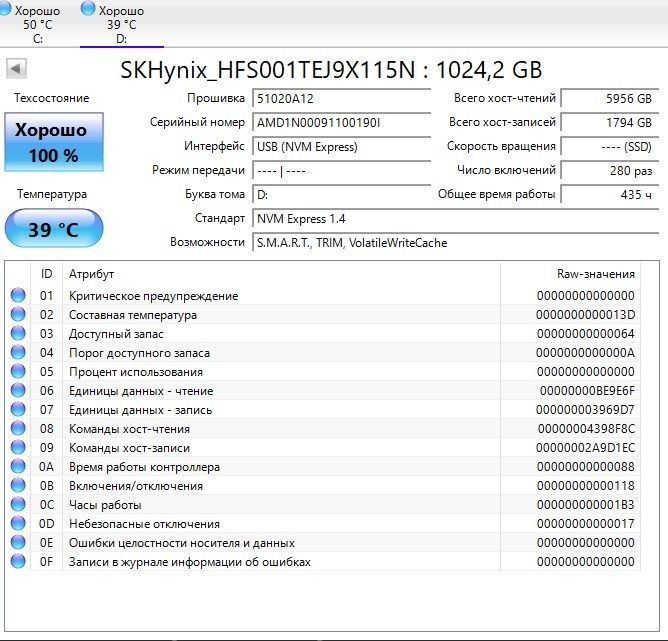Image resolution: width=668 pixels, height=641 pixels.
Task: Click the total host writes value 1794 GB
Action: pos(610,123)
